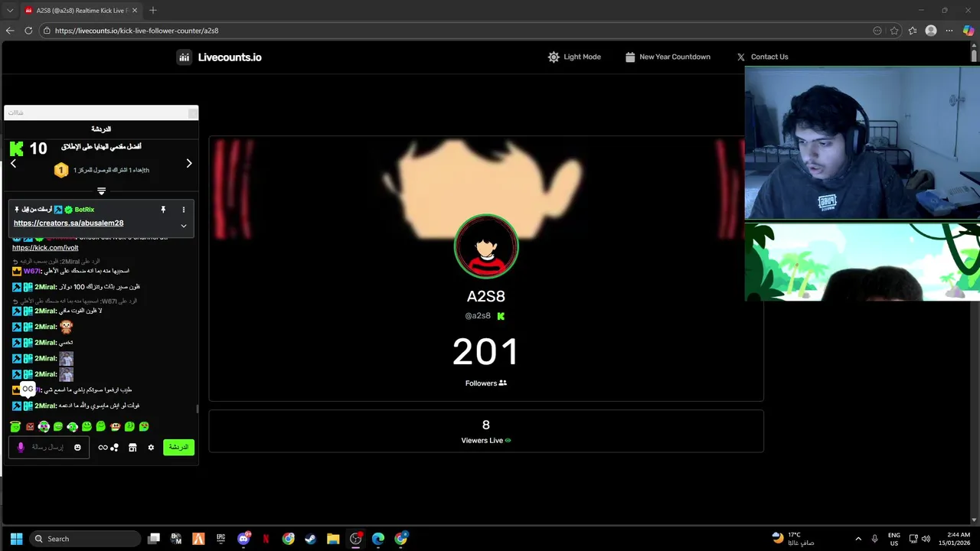The width and height of the screenshot is (980, 551).
Task: Launch Epic Games from the taskbar
Action: pos(220,539)
